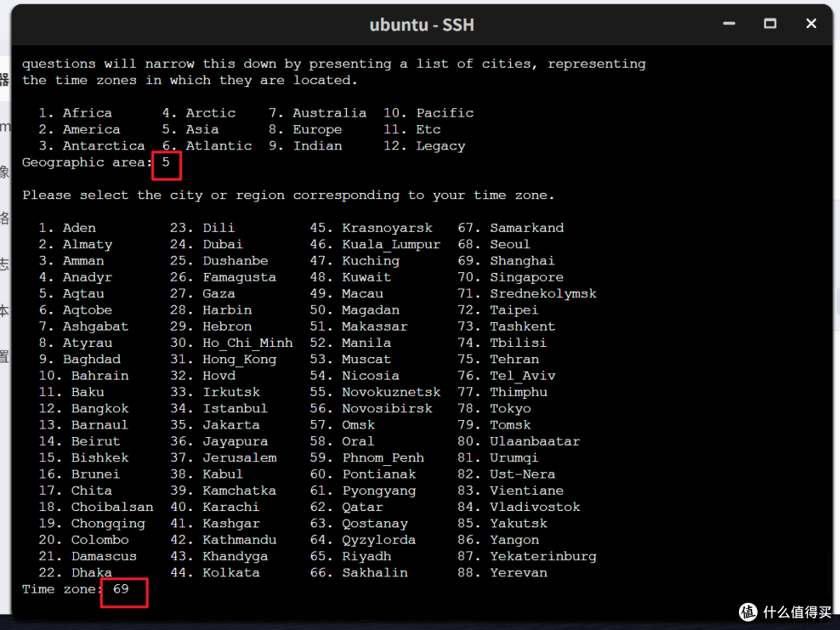This screenshot has width=840, height=630.
Task: Click '45. Krasnoyarsk' city entry
Action: tap(371, 228)
